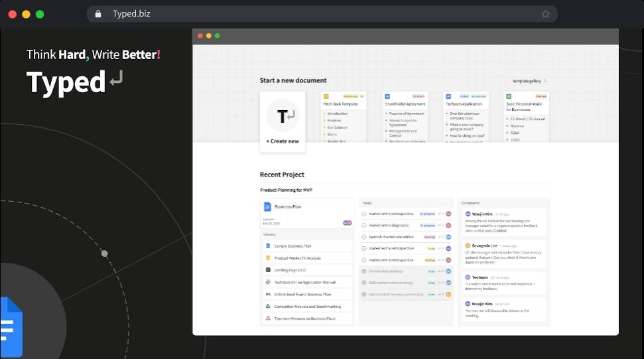Click the Create new document icon
Image resolution: width=644 pixels, height=359 pixels.
click(x=283, y=117)
